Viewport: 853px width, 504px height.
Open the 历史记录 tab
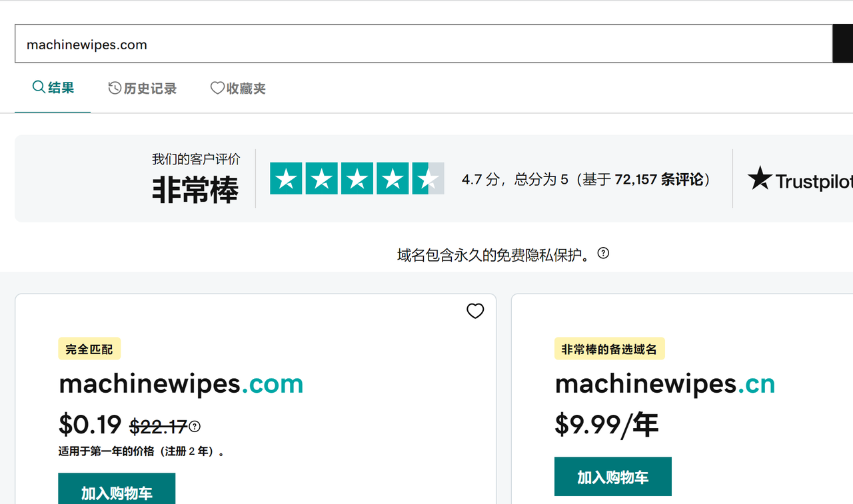coord(143,89)
